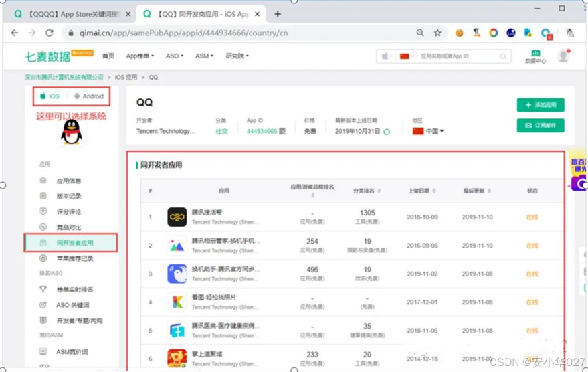The width and height of the screenshot is (588, 372).
Task: Copy App ID with icon beside 444934666
Action: coord(282,131)
